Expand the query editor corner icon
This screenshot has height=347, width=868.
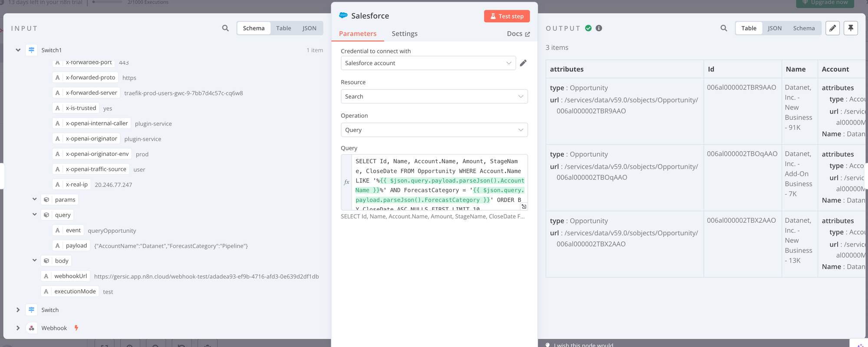point(524,206)
